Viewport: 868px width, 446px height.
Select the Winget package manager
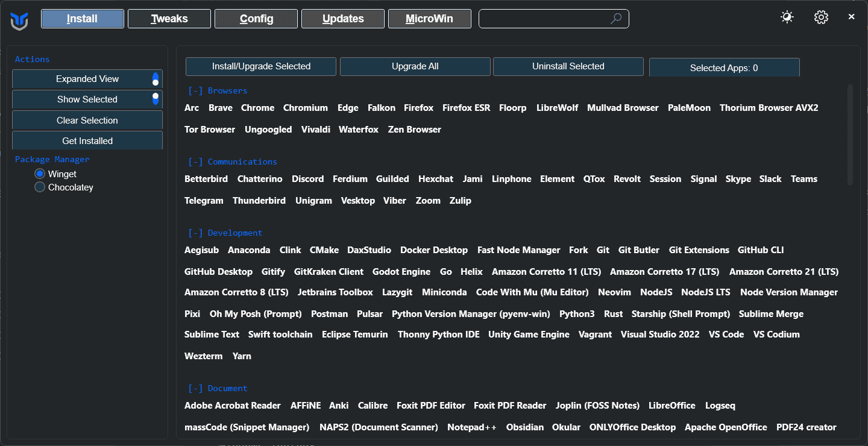tap(40, 174)
